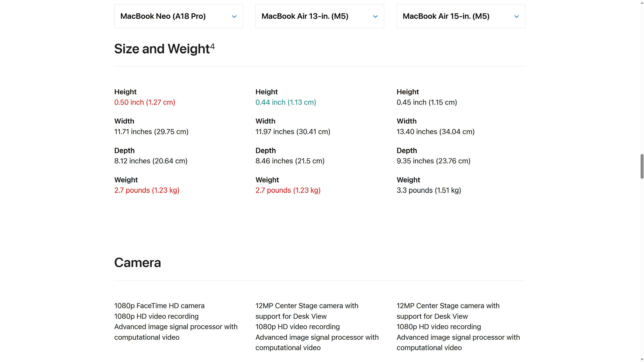Click the scroll-up arrow of the page scrollbar
This screenshot has width=644, height=362.
pos(642,2)
